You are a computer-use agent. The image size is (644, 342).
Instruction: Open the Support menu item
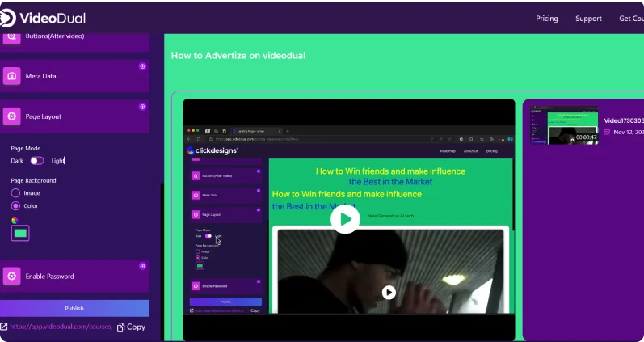point(588,19)
